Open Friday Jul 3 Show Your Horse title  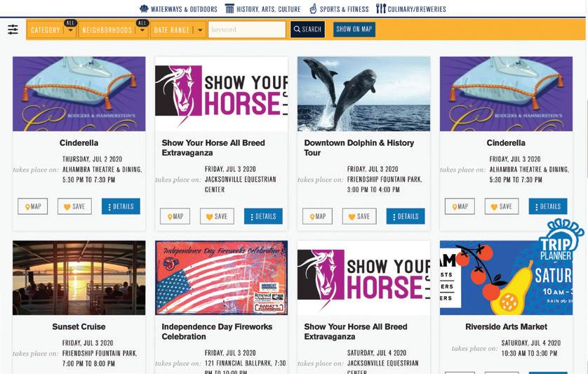click(213, 148)
